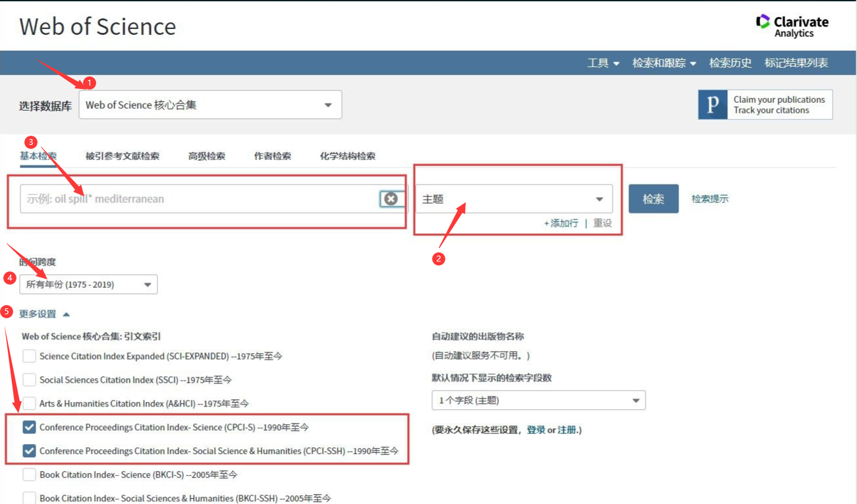
Task: Switch to the 高级检索 tab
Action: click(206, 156)
